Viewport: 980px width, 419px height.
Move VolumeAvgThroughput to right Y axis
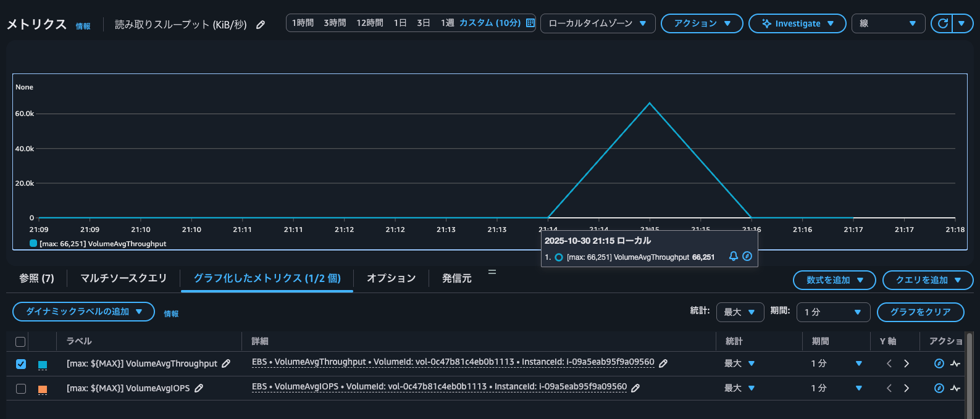pos(907,363)
